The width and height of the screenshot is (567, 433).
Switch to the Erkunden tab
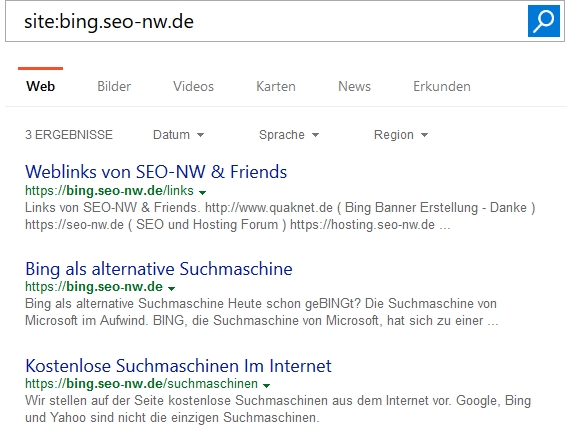pos(442,86)
